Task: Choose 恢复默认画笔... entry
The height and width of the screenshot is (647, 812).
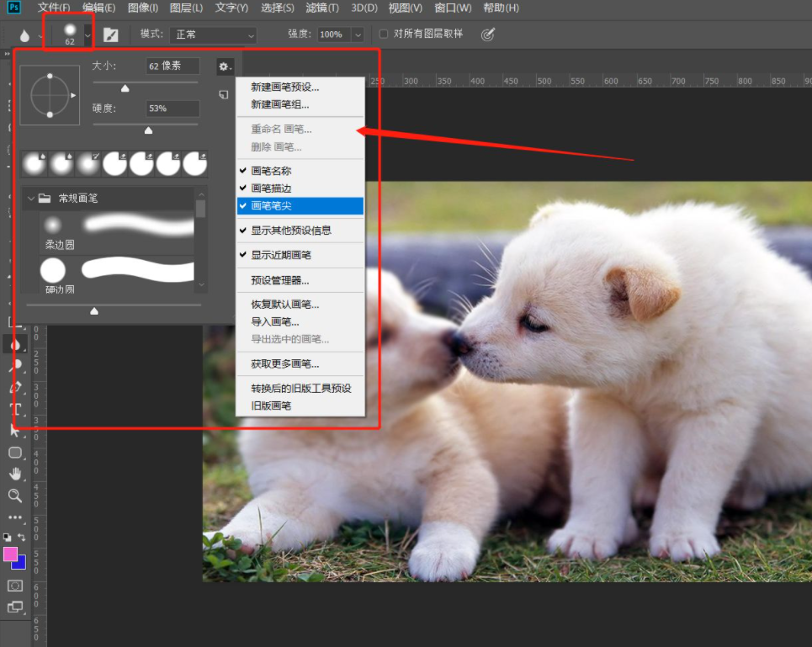Action: pyautogui.click(x=300, y=305)
